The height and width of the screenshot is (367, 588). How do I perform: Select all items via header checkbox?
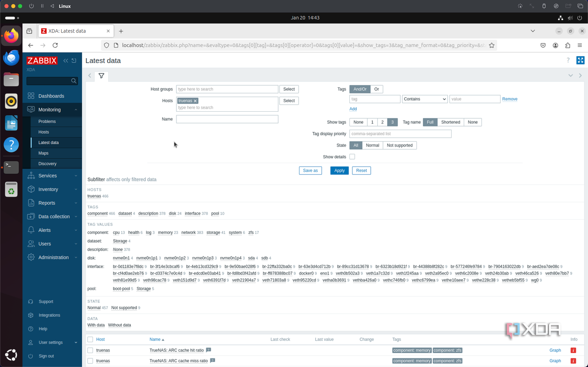pyautogui.click(x=90, y=340)
